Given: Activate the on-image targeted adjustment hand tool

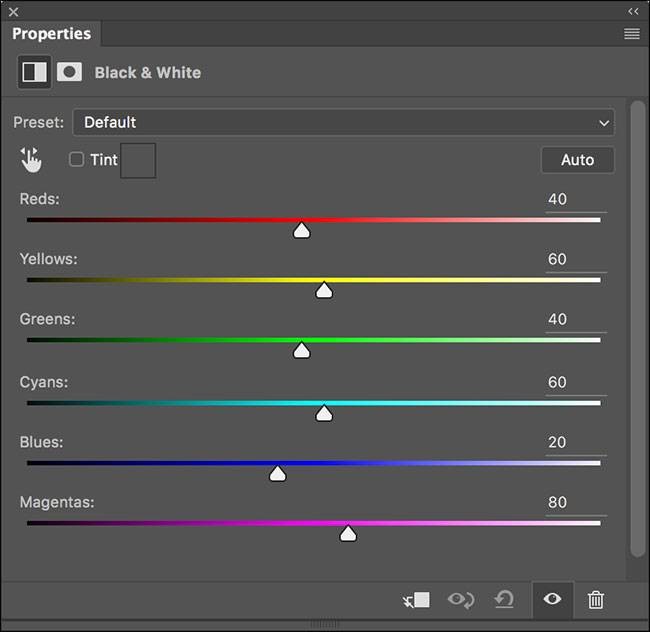Looking at the screenshot, I should (31, 160).
